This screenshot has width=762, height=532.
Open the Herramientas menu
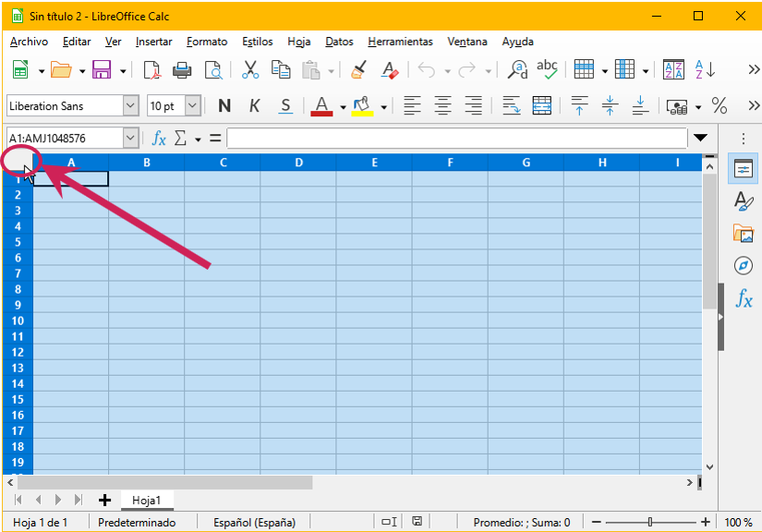(400, 42)
